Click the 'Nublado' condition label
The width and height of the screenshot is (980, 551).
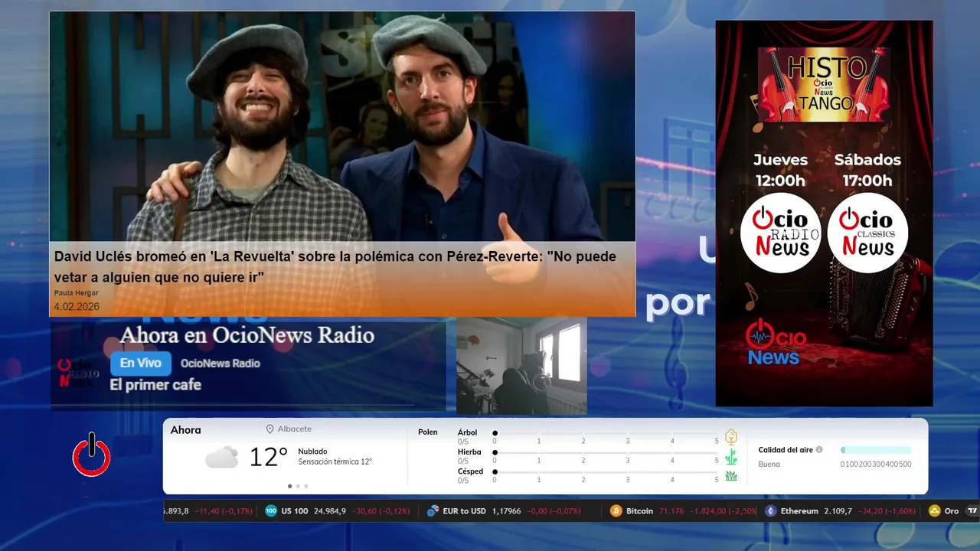point(312,452)
